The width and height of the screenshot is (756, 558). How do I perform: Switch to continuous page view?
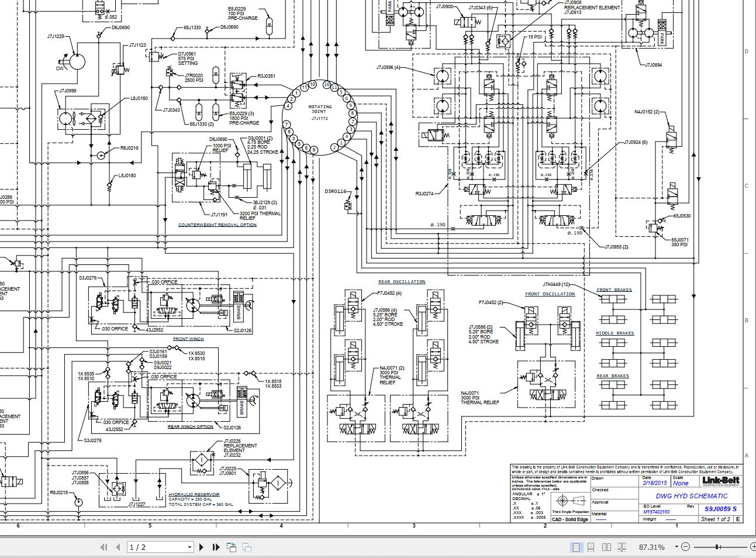click(x=591, y=547)
